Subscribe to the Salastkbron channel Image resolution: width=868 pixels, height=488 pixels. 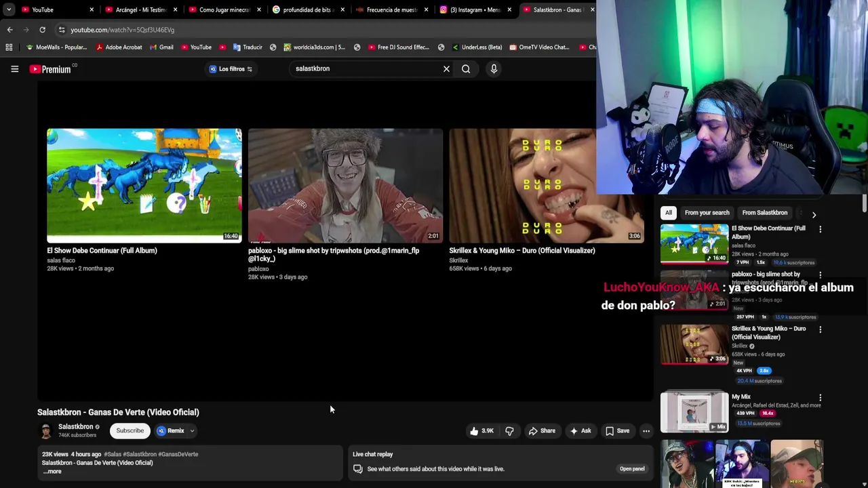130,430
